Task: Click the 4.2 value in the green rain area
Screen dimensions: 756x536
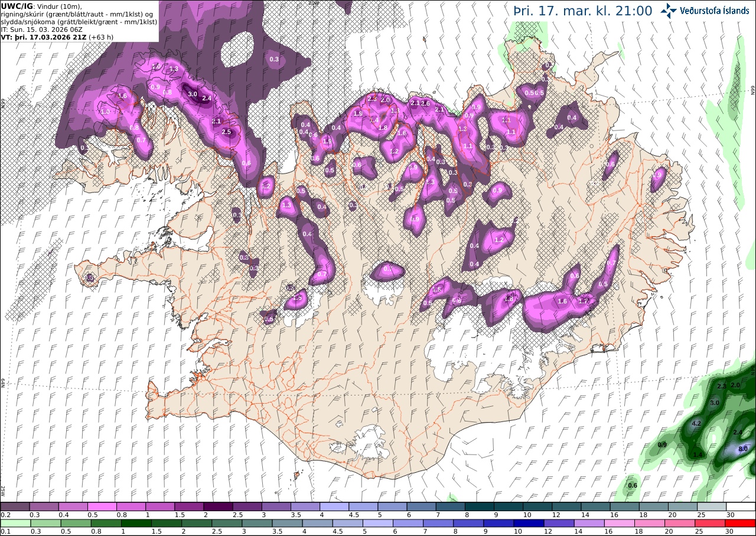Action: (x=696, y=423)
